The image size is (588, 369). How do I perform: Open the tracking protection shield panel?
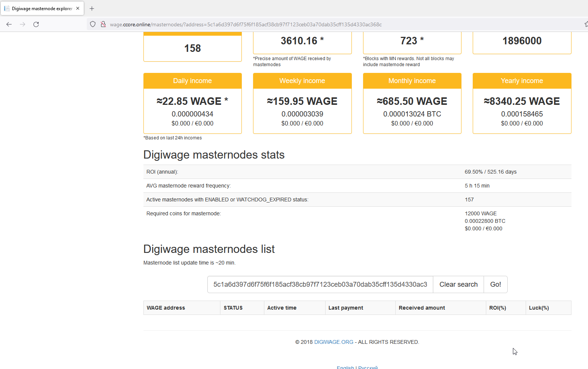(93, 24)
